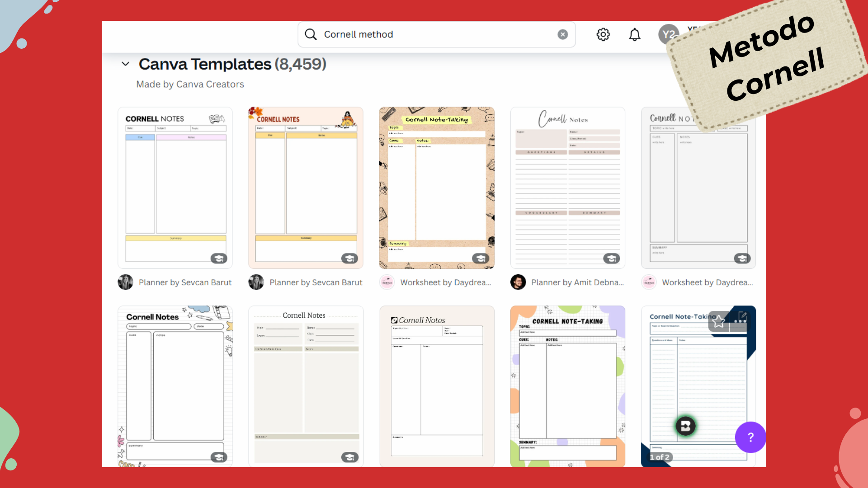The width and height of the screenshot is (868, 488).
Task: Click the education badge on first template
Action: coord(219,258)
